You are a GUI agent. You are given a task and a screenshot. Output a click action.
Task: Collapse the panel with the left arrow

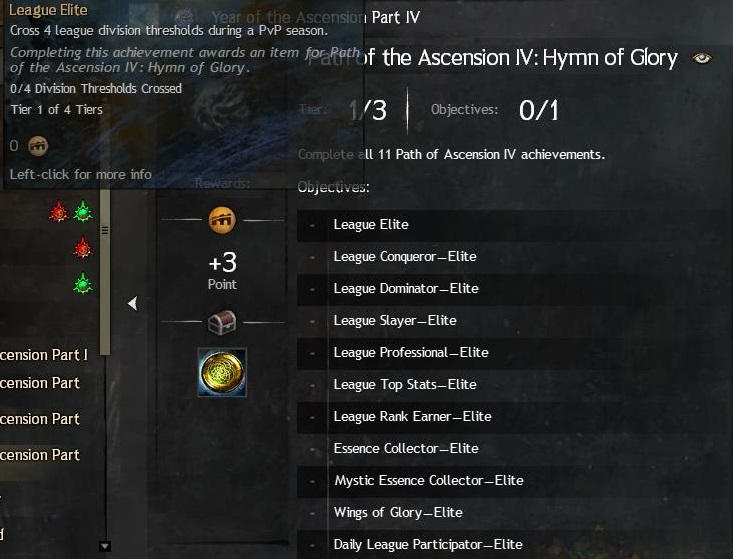[132, 303]
